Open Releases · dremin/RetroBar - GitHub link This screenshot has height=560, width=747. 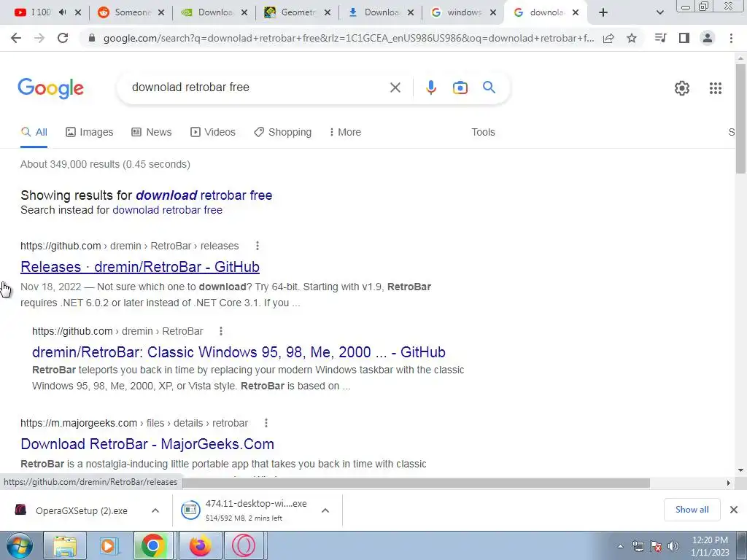tap(140, 267)
